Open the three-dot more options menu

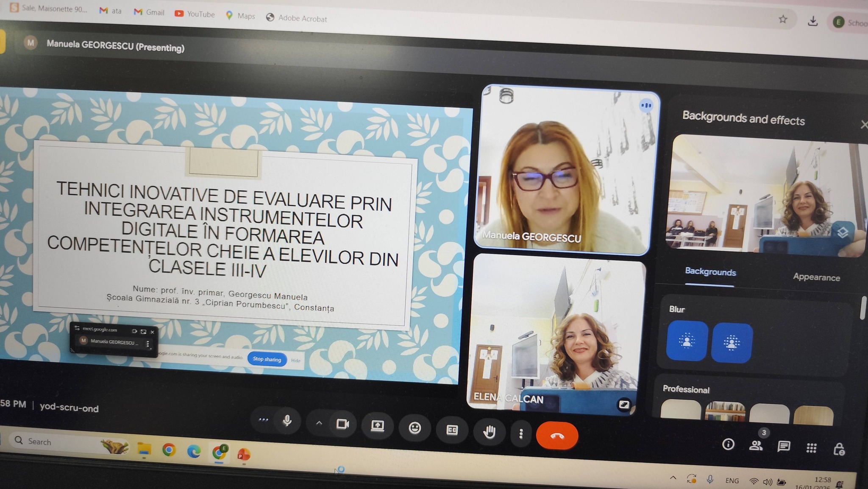coord(521,433)
